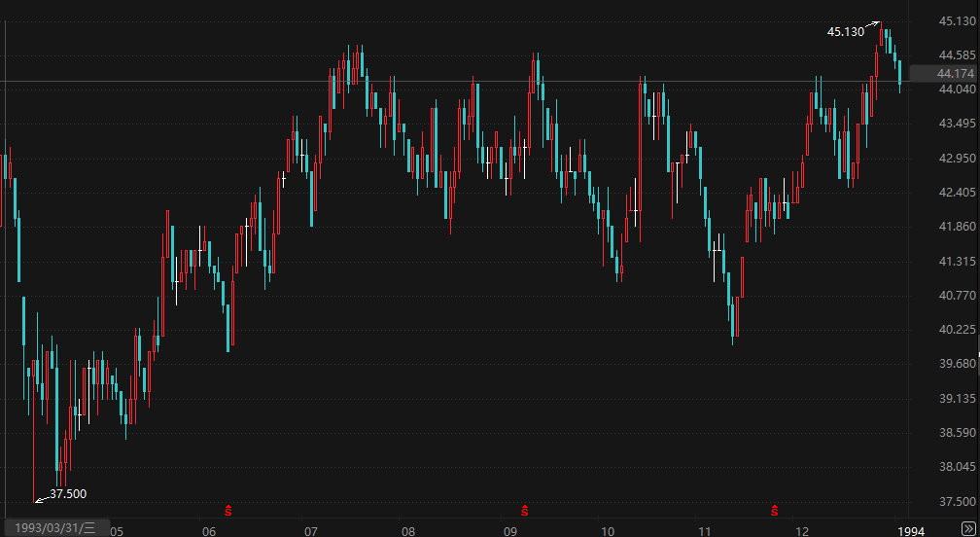Click the red S marker below June
This screenshot has height=537, width=980.
pos(228,510)
